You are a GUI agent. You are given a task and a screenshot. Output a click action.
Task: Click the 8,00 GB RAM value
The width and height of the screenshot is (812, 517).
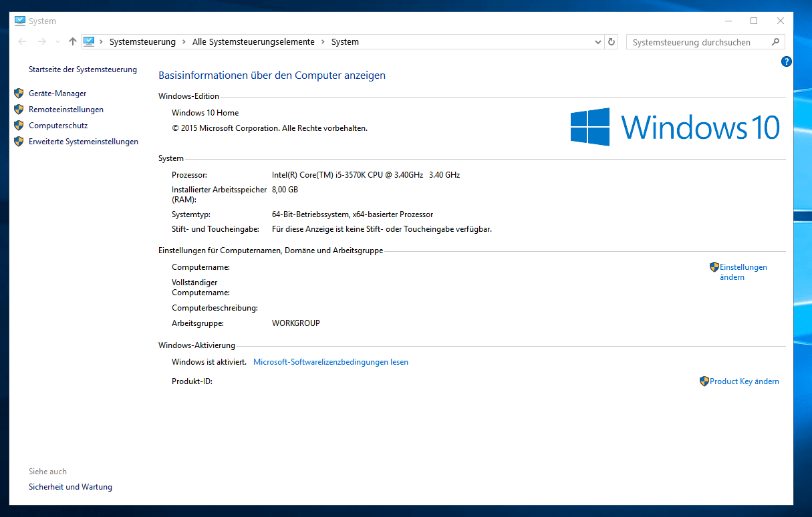285,190
